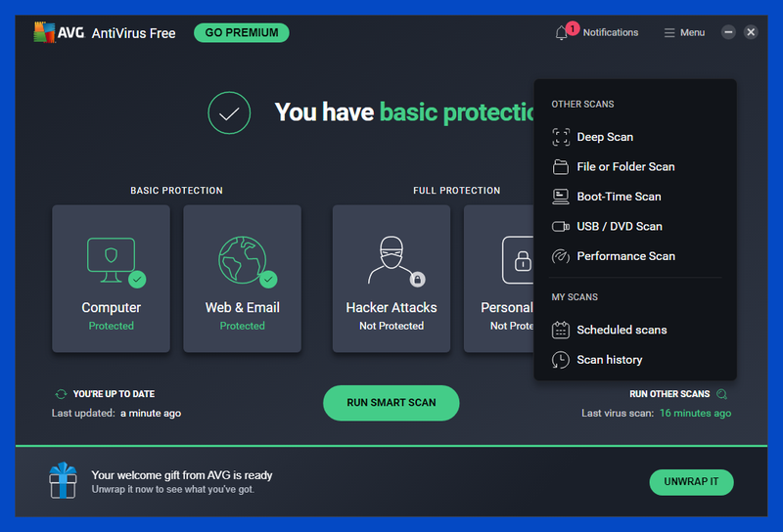Click Protected status under Computer
Image resolution: width=783 pixels, height=532 pixels.
coord(111,326)
